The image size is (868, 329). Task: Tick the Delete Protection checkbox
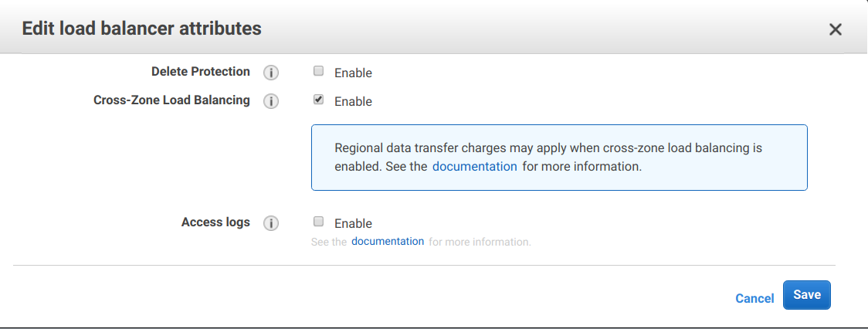(318, 71)
